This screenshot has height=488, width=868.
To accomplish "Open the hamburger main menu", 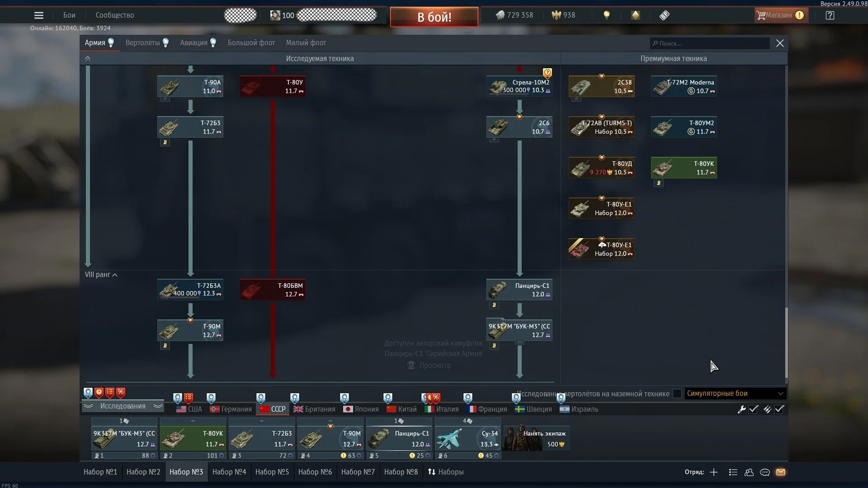I will (x=39, y=15).
